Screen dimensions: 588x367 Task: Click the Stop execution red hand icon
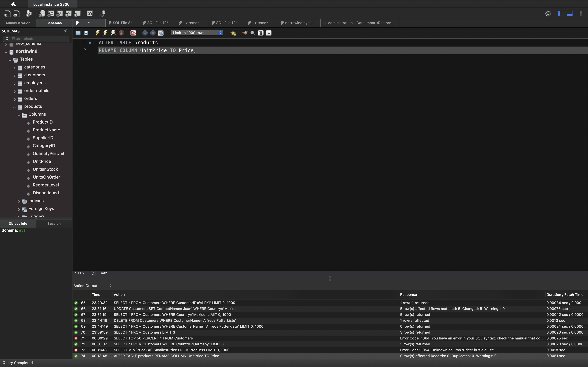point(121,33)
